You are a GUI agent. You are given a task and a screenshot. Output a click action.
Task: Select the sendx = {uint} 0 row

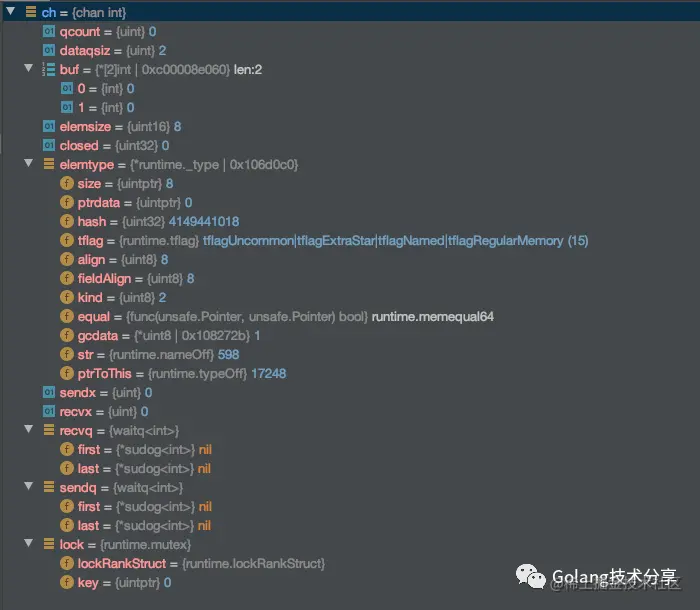[350, 393]
